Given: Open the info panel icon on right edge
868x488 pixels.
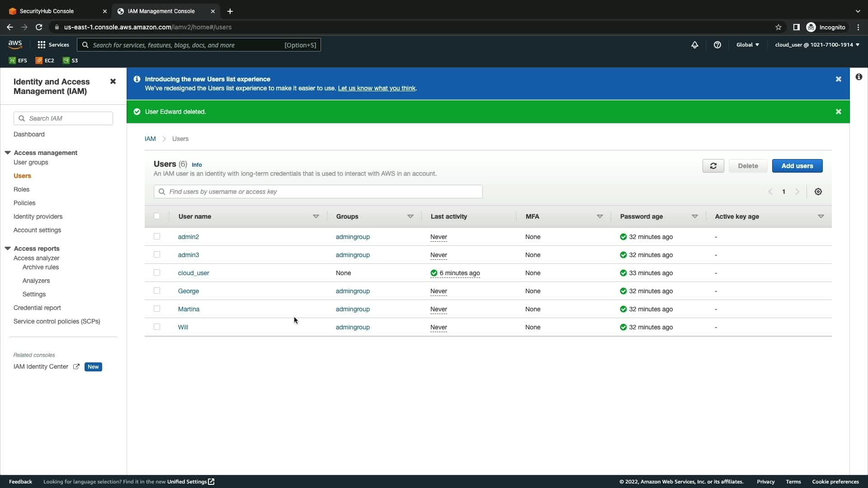Looking at the screenshot, I should coord(859,77).
